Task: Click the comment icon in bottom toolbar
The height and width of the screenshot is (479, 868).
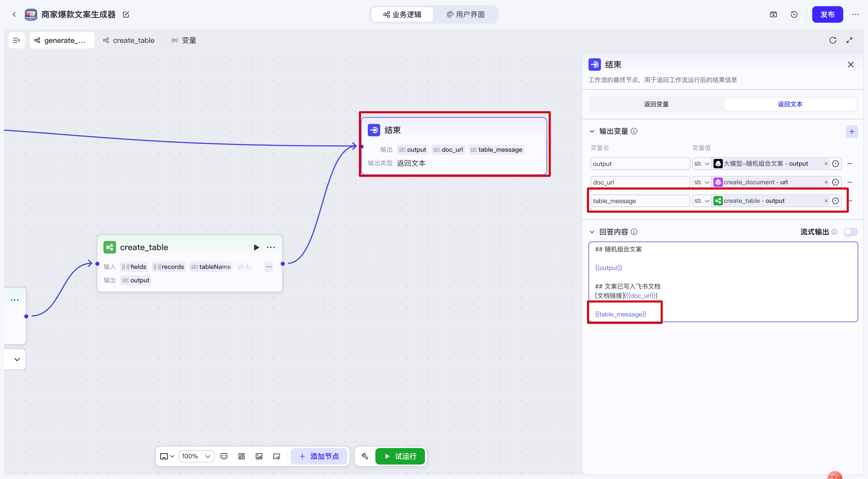Action: 224,457
